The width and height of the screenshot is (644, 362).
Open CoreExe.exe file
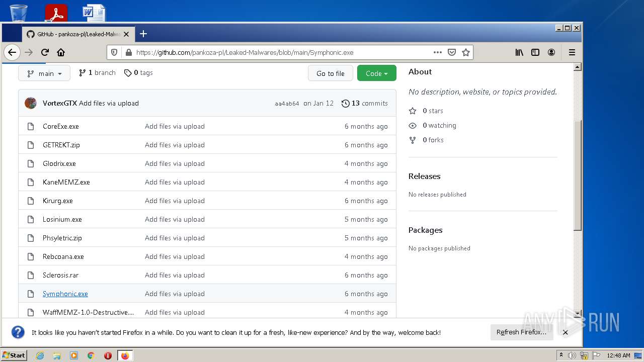[x=61, y=126]
